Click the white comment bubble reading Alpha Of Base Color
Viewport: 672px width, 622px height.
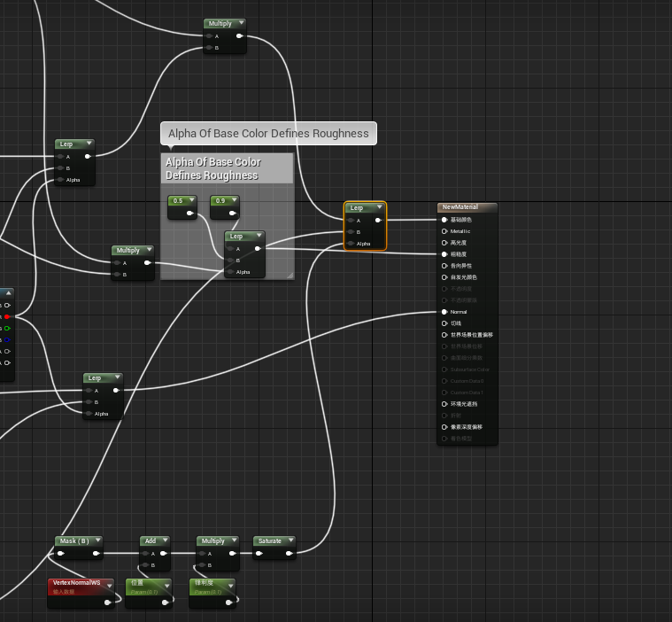coord(269,134)
